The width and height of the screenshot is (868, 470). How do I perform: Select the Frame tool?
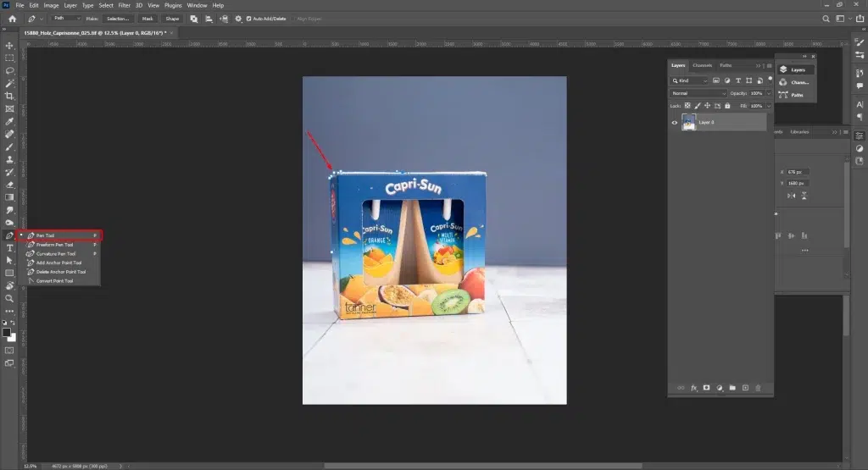(9, 109)
